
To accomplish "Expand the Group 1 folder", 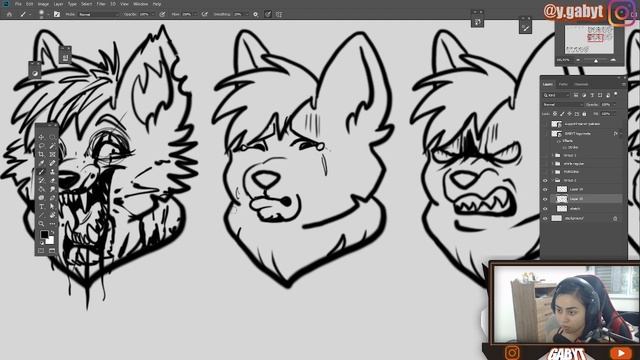I will click(x=553, y=156).
